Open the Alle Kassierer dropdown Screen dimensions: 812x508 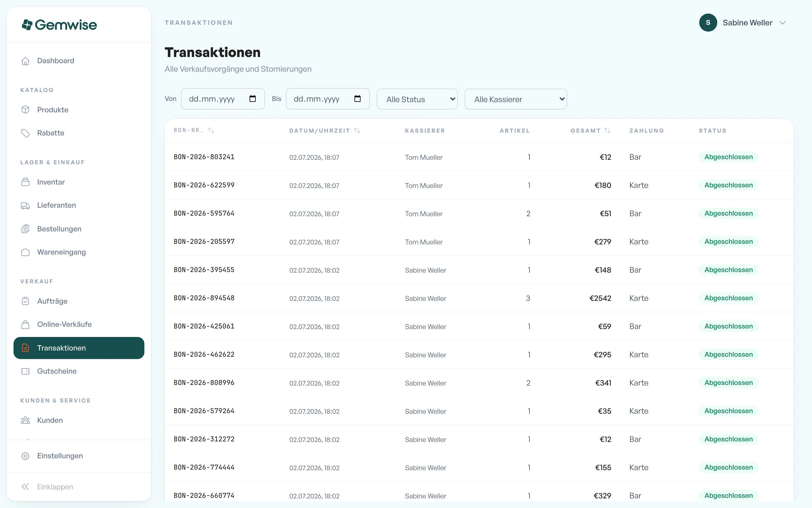(x=516, y=99)
